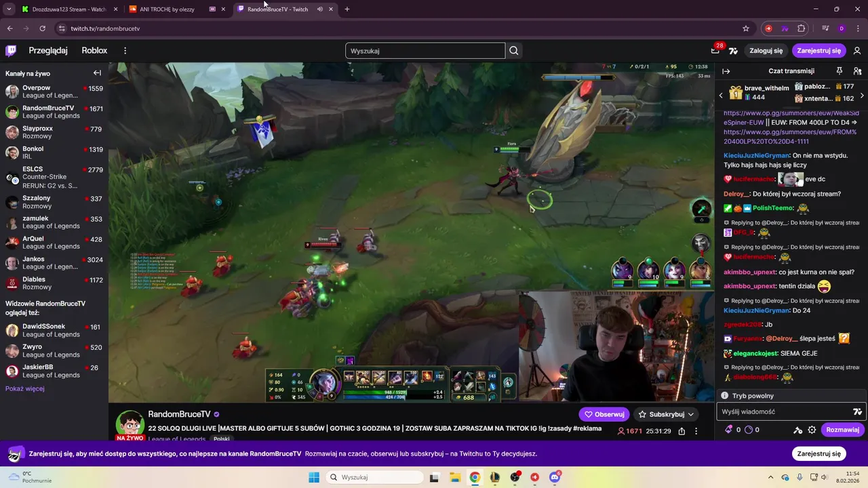Open the stream options three-dot menu
This screenshot has width=868, height=488.
pos(696,431)
